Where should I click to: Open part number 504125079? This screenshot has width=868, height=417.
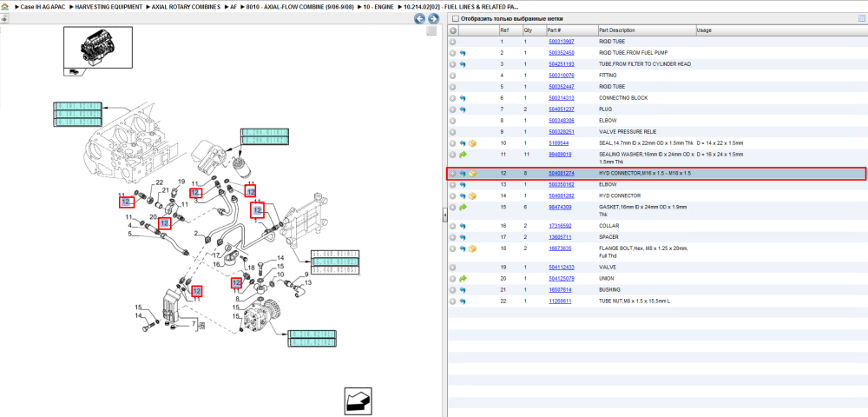pos(561,279)
